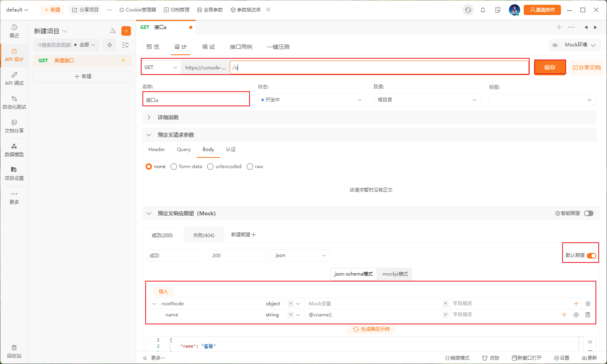Select the raw body option

pos(250,167)
